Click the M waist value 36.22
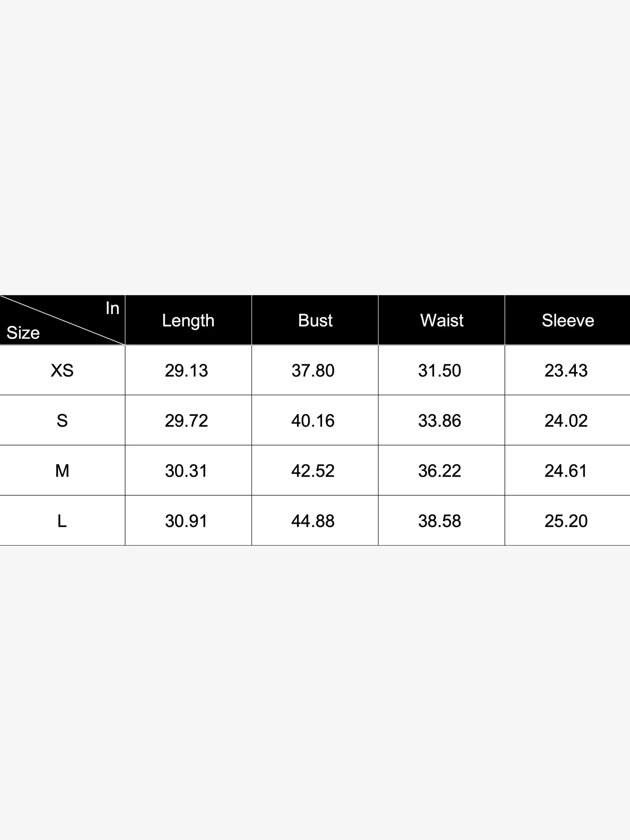The image size is (630, 840). (439, 471)
